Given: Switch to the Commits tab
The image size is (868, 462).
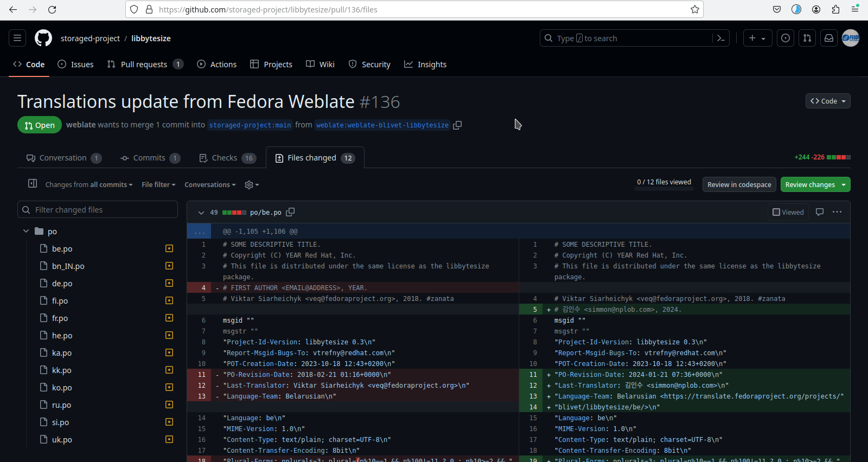Looking at the screenshot, I should (149, 158).
